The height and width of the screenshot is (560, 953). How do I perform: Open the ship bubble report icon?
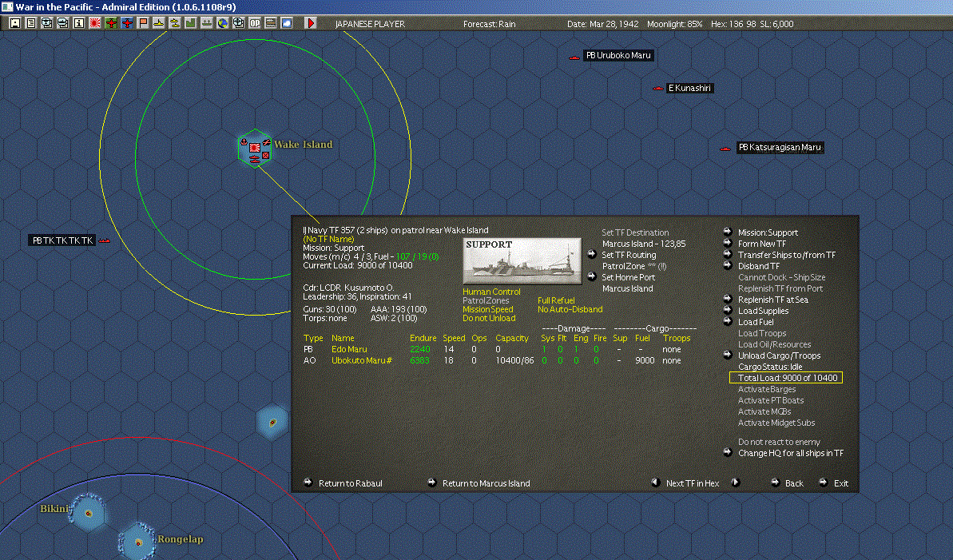(x=62, y=23)
